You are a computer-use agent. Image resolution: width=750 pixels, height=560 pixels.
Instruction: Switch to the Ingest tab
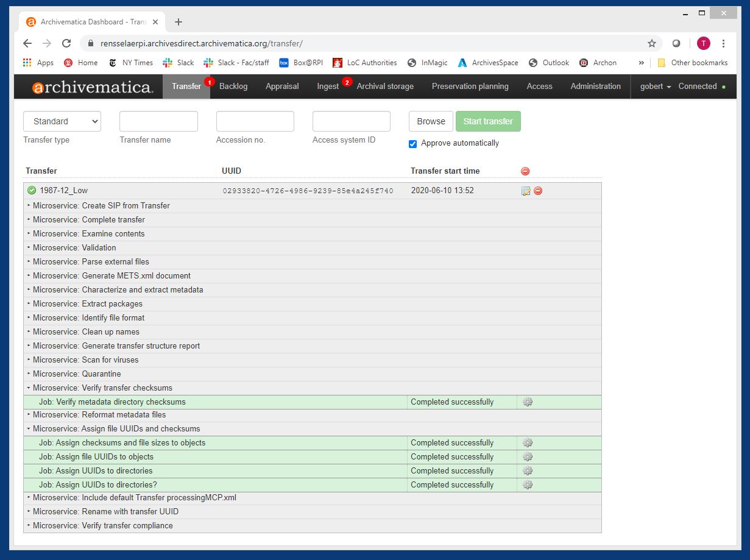(x=328, y=87)
